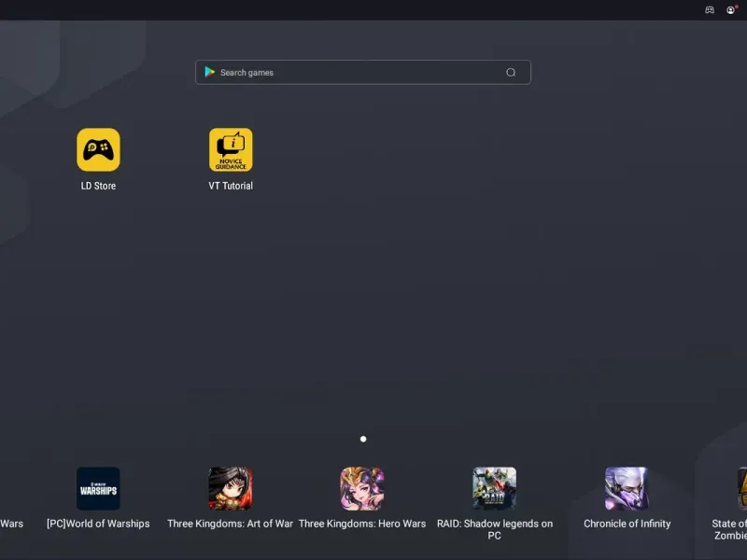Click the Google Play logo in search bar

[x=209, y=72]
